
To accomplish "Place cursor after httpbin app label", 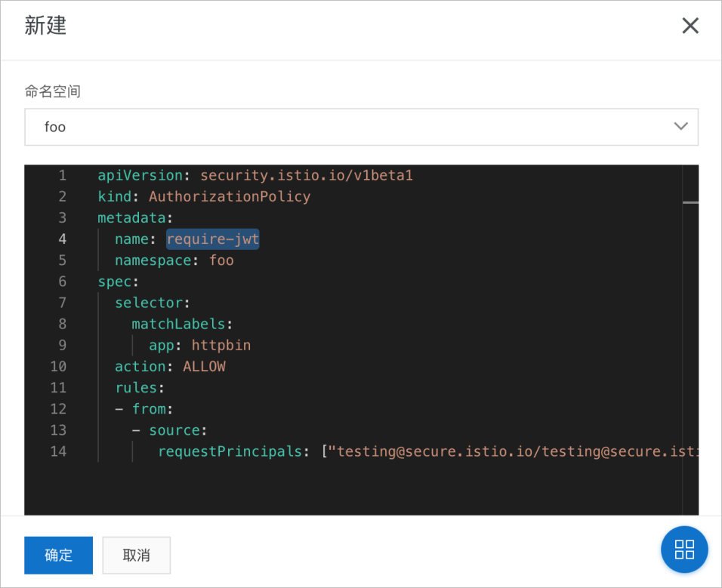I will (252, 346).
